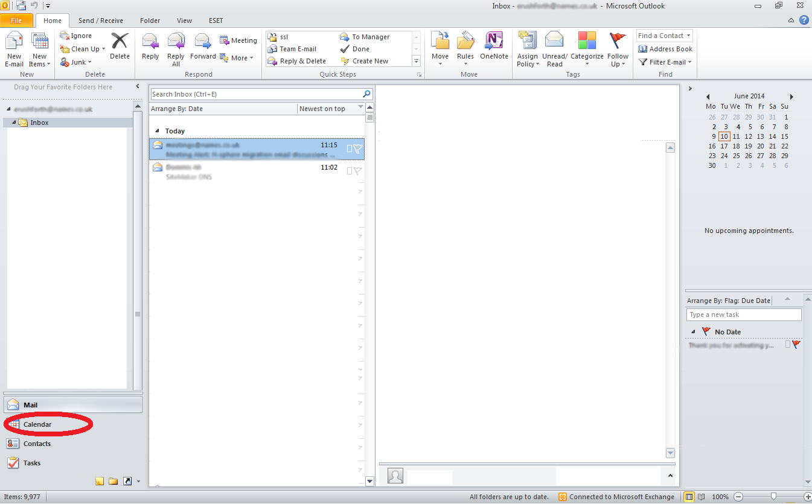Open the More respond options

(237, 58)
